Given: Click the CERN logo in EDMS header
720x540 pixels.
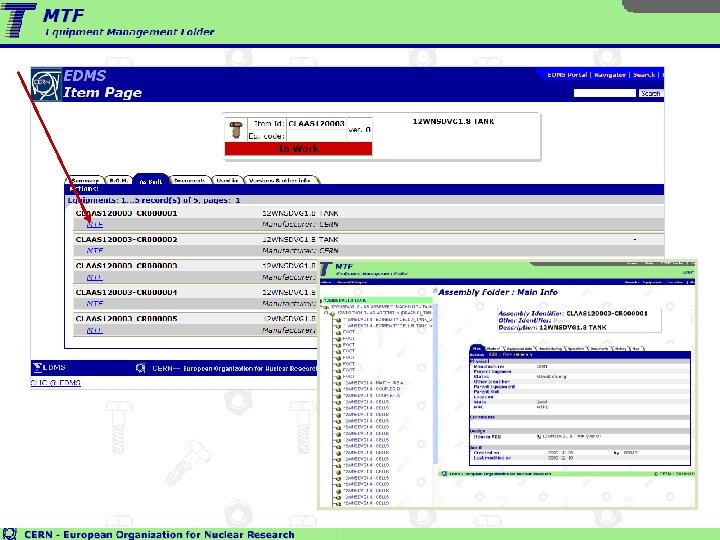Looking at the screenshot, I should pyautogui.click(x=46, y=84).
